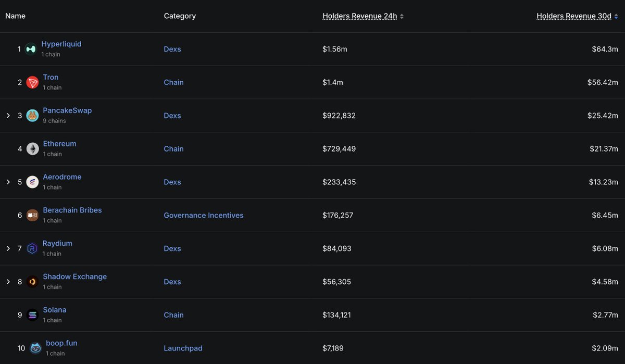625x364 pixels.
Task: Open Dexs category in Raydium row
Action: pos(172,248)
